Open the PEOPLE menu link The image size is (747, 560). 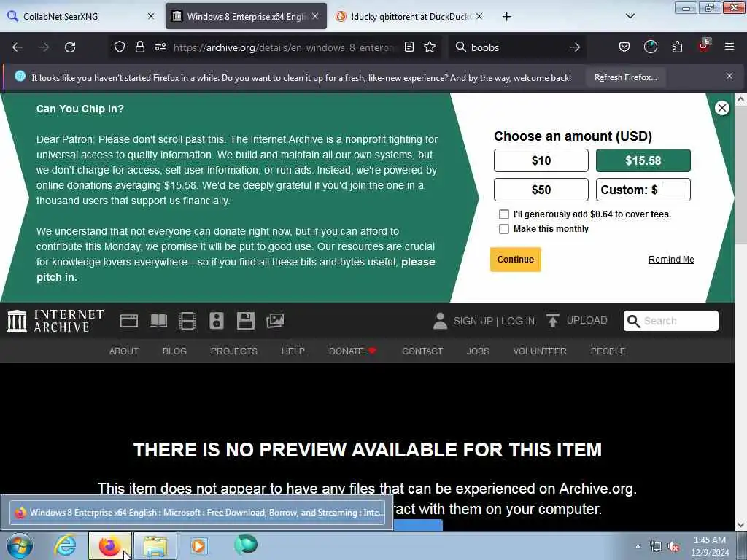(608, 351)
